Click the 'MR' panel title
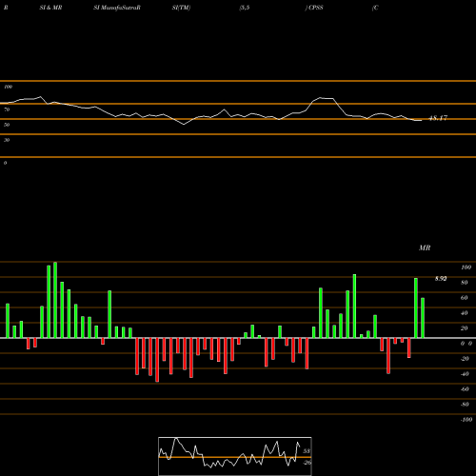Viewport: 476px width, 476px height. pyautogui.click(x=425, y=248)
